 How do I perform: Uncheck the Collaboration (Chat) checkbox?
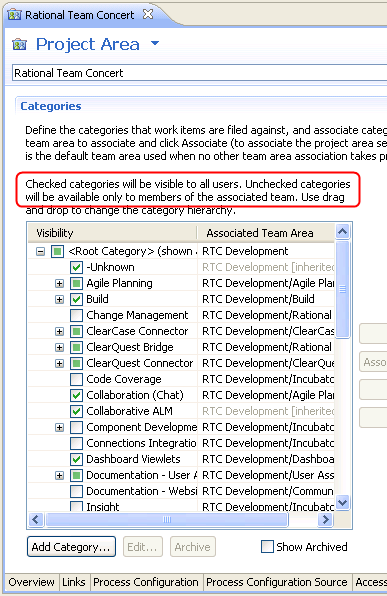(76, 395)
